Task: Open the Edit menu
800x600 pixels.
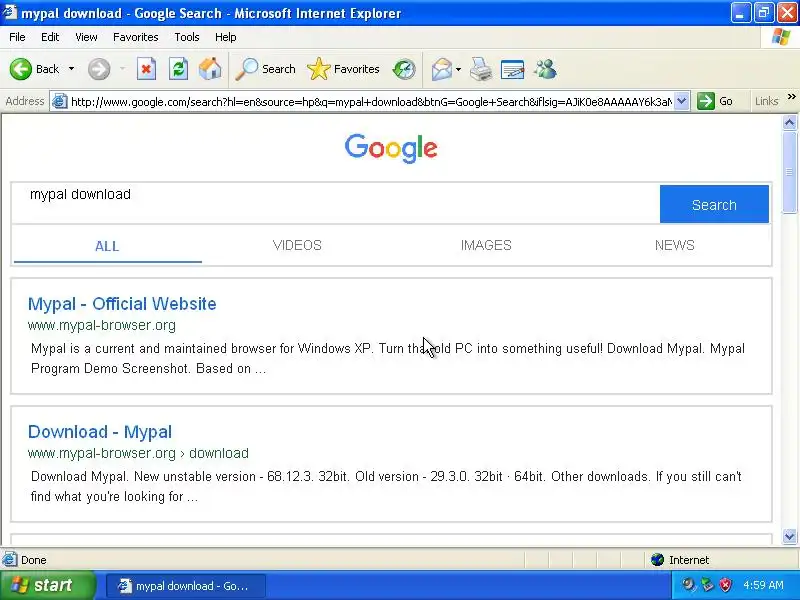Action: 49,37
